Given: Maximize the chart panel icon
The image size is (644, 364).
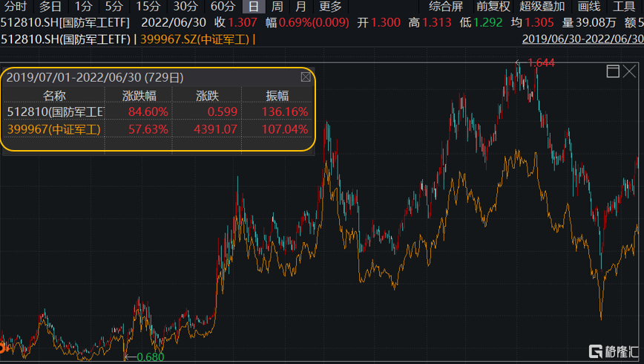Looking at the screenshot, I should [x=613, y=71].
